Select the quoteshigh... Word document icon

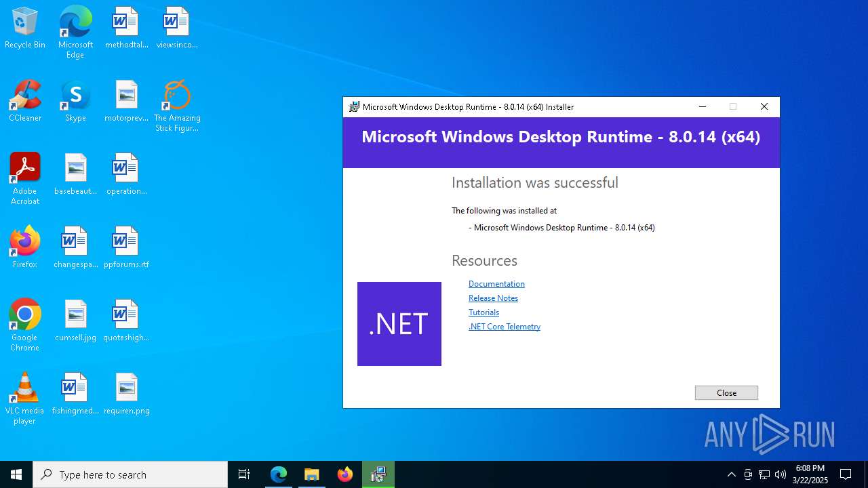[126, 321]
